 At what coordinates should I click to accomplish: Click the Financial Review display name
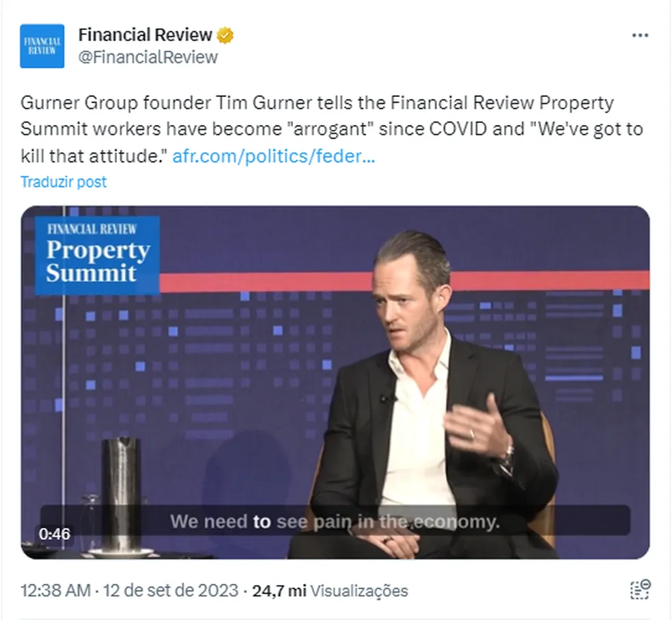click(145, 34)
